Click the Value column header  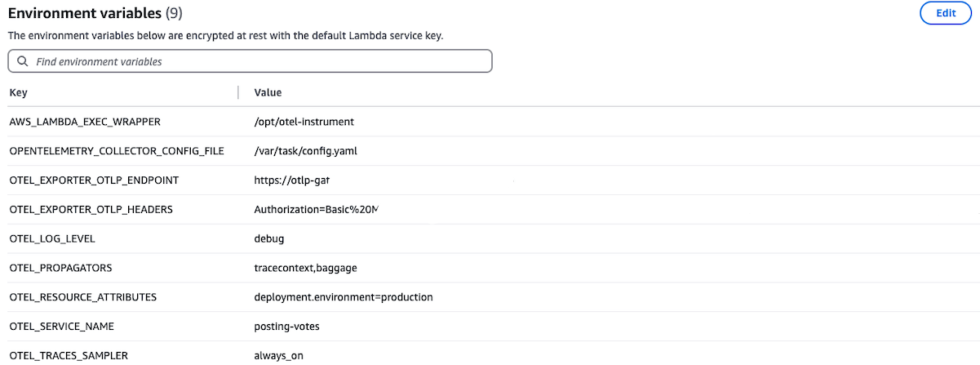pos(268,92)
